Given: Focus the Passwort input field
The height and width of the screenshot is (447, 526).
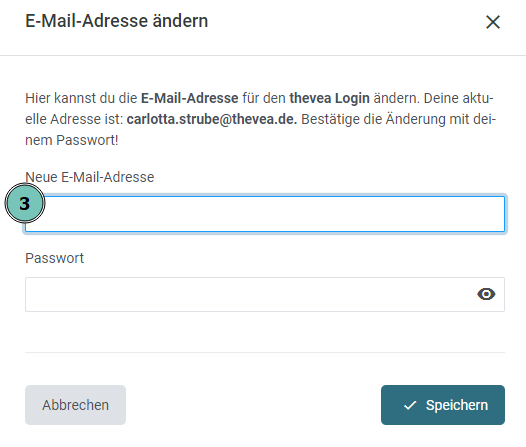Looking at the screenshot, I should 265,294.
